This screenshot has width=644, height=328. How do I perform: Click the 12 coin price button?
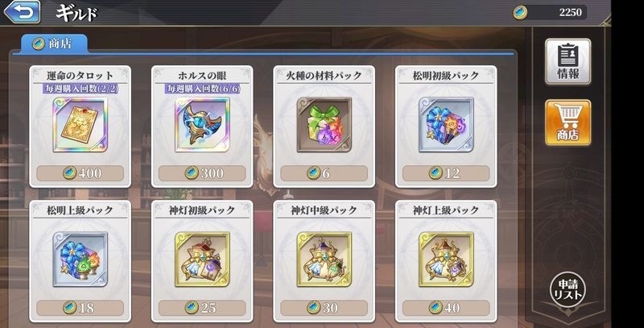pyautogui.click(x=446, y=173)
